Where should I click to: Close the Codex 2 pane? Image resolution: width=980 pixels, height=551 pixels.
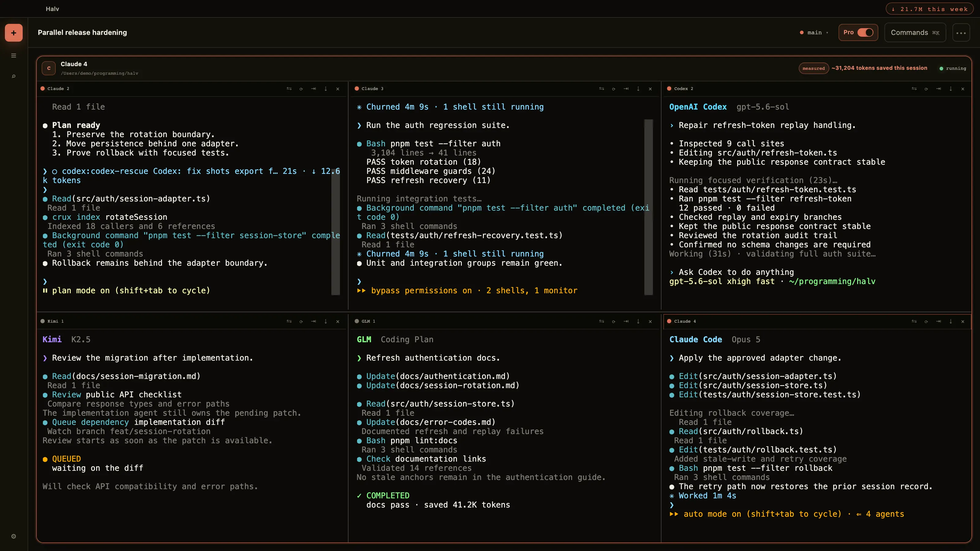[x=963, y=88]
